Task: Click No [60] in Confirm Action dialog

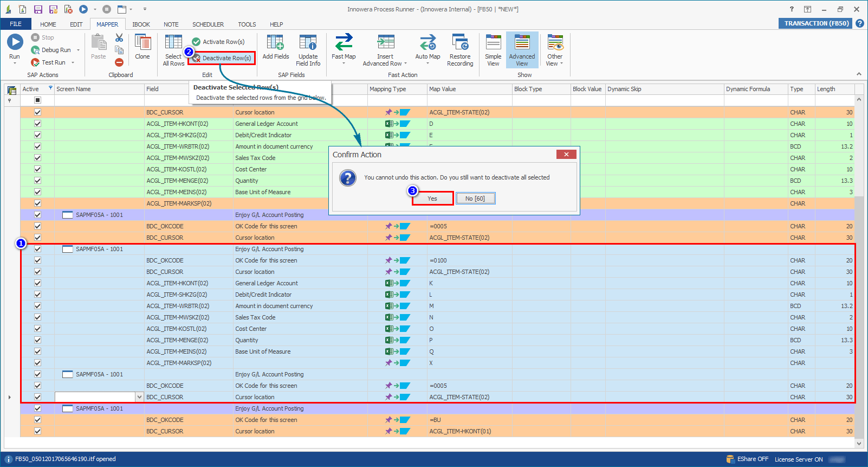Action: tap(475, 199)
